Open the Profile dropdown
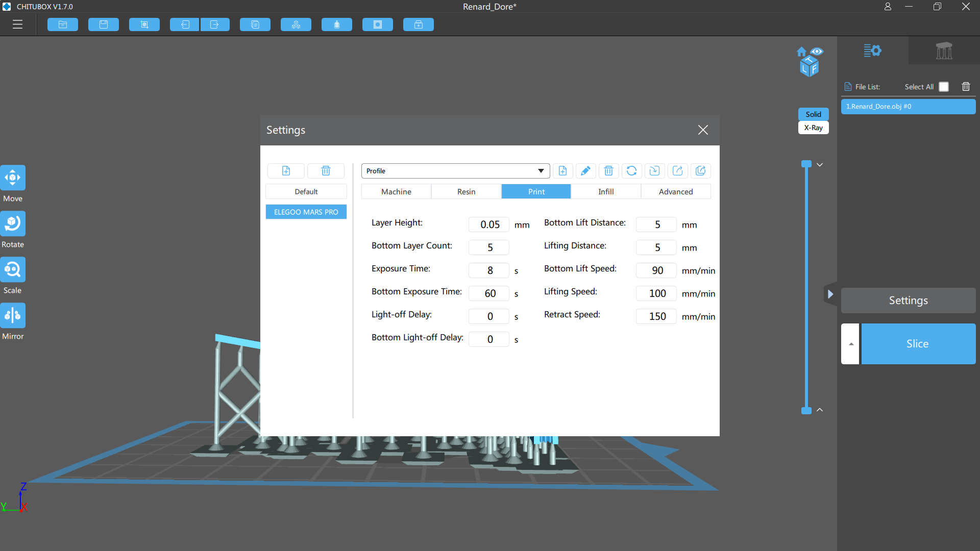This screenshot has height=551, width=980. point(455,171)
